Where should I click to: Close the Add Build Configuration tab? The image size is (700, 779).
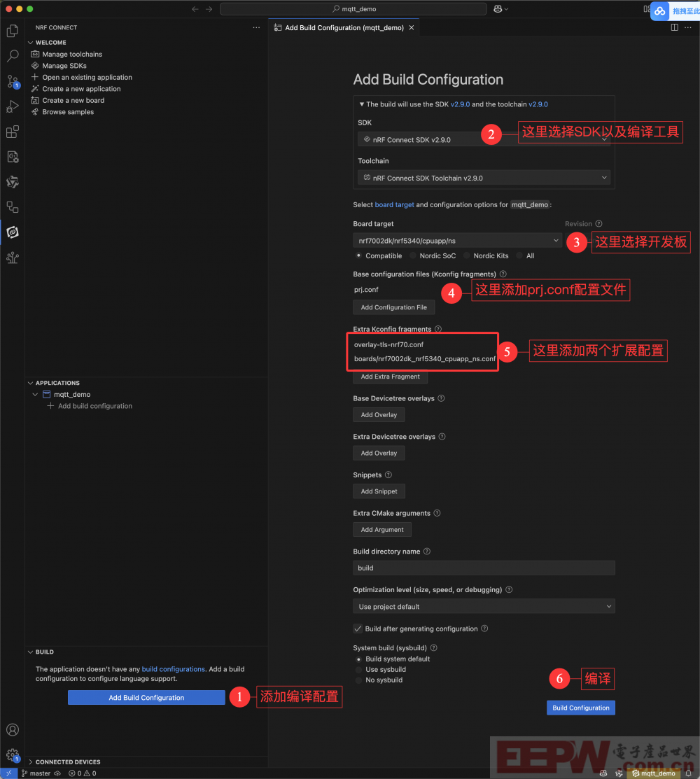[412, 28]
